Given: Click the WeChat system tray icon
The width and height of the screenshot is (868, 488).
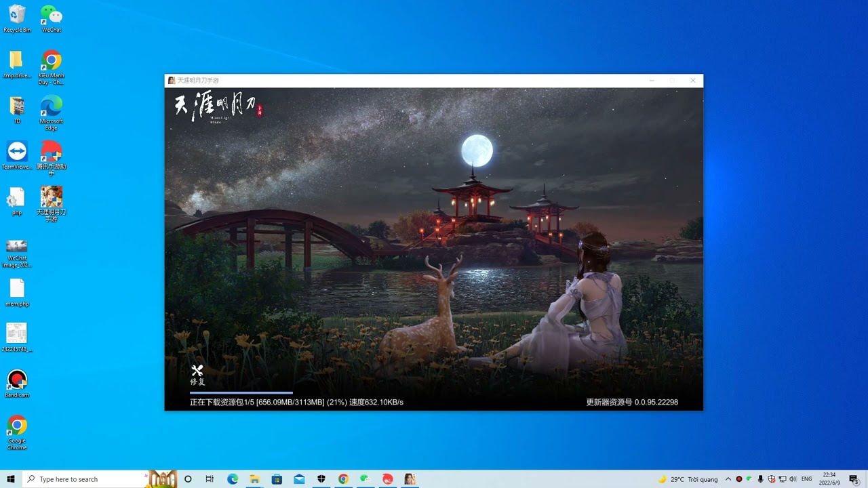Looking at the screenshot, I should pyautogui.click(x=749, y=479).
